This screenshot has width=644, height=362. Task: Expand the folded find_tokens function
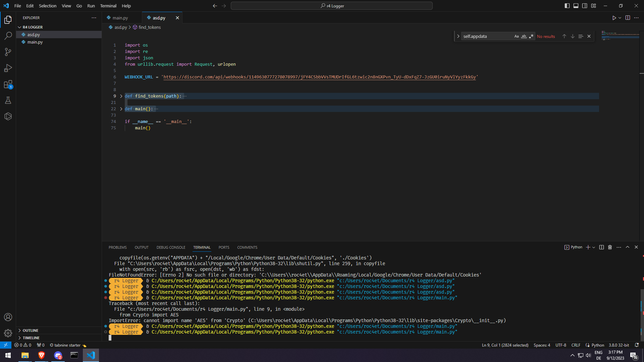click(121, 96)
